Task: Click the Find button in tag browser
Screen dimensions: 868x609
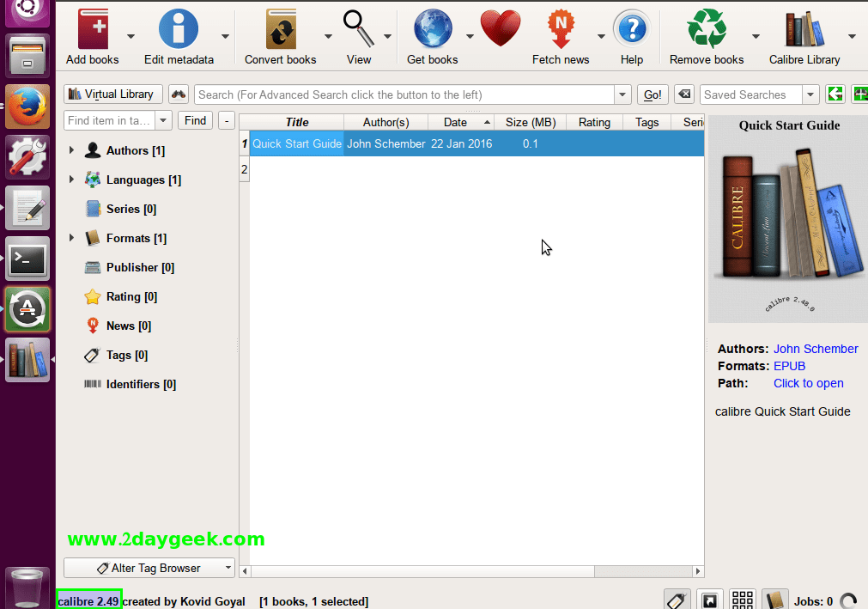Action: (x=195, y=120)
